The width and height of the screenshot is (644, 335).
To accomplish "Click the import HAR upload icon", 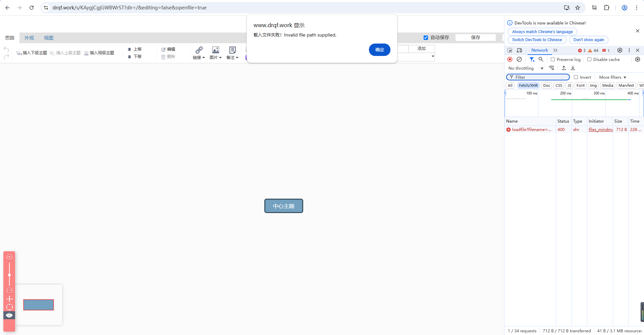I will (x=564, y=68).
